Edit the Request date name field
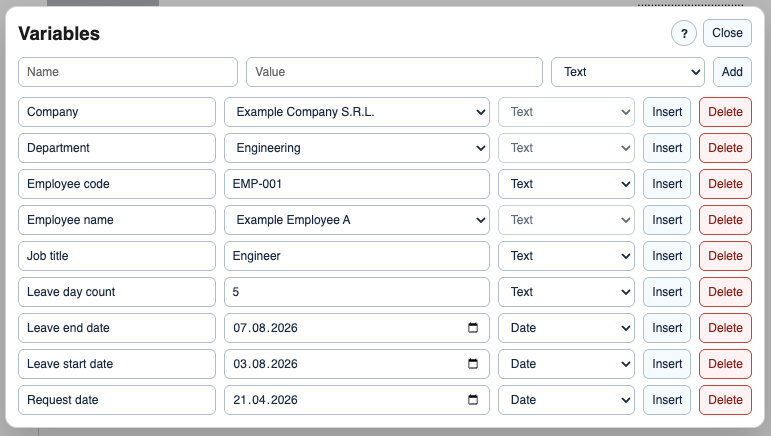This screenshot has height=436, width=771. coord(117,400)
